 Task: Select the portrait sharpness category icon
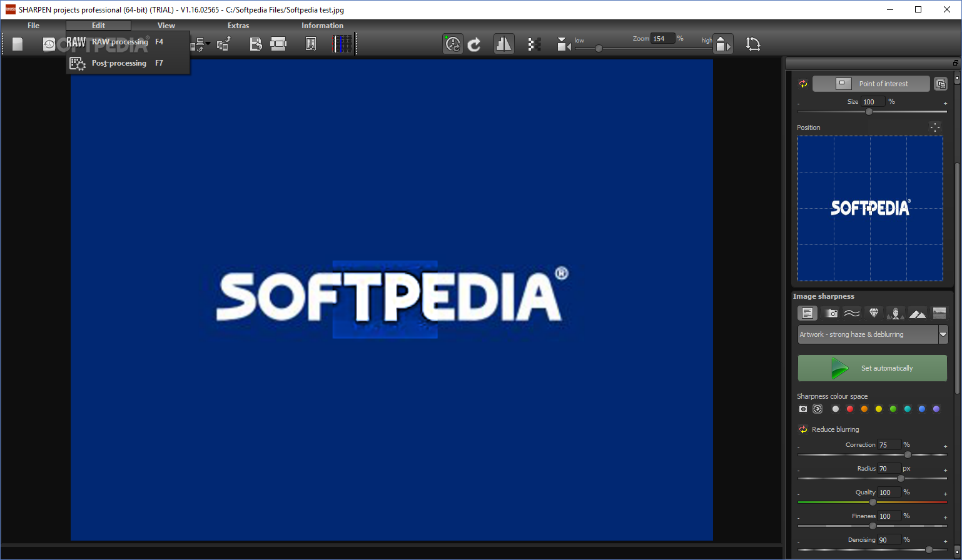pos(896,313)
